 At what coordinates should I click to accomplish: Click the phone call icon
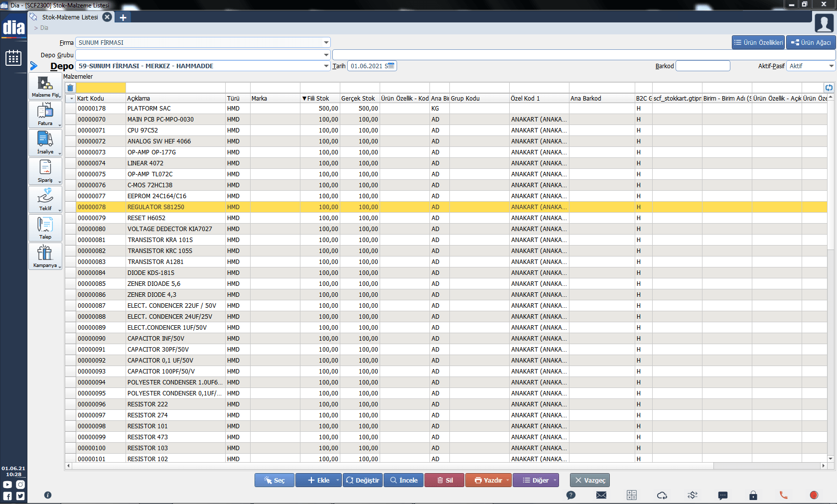point(784,495)
